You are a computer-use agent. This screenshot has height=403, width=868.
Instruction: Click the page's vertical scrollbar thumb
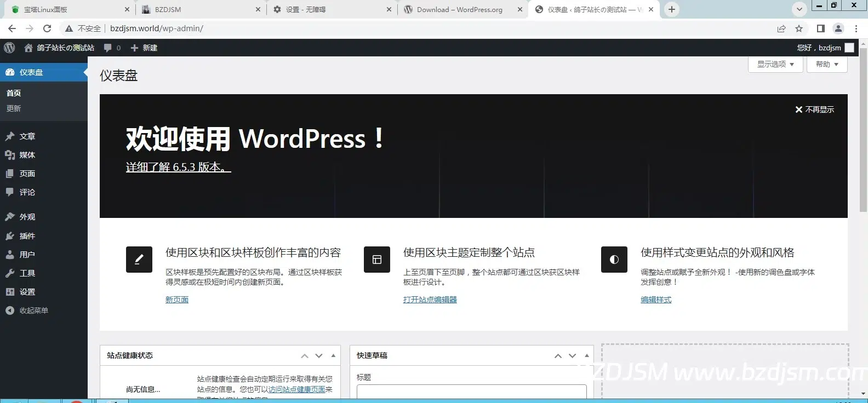coord(864,129)
